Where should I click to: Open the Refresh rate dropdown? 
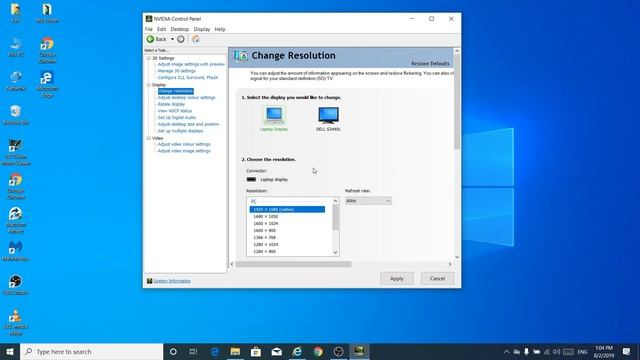368,201
